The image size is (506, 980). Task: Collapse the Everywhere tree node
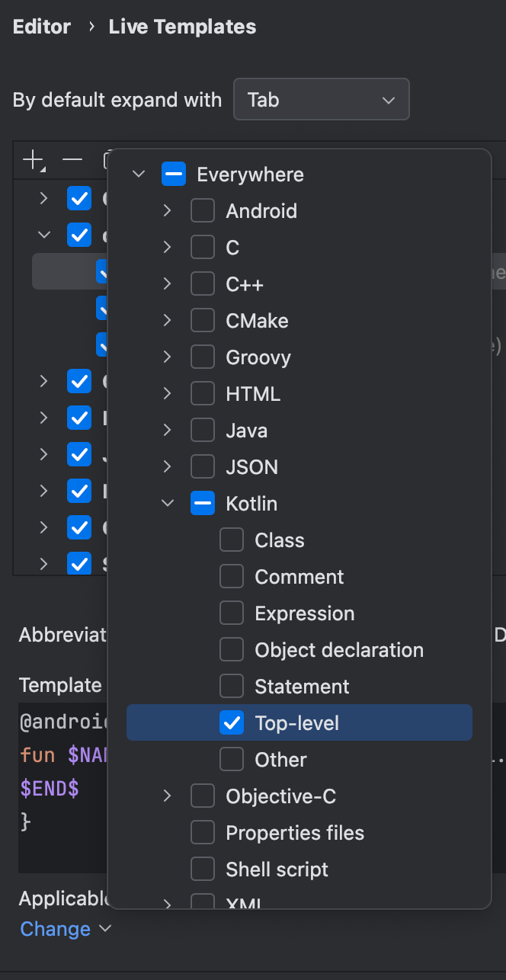point(139,175)
